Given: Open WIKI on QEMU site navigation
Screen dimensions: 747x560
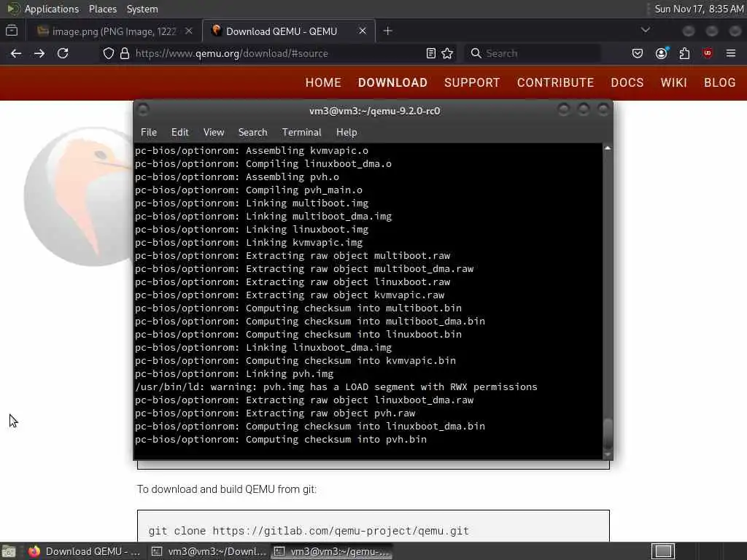Looking at the screenshot, I should coord(673,82).
